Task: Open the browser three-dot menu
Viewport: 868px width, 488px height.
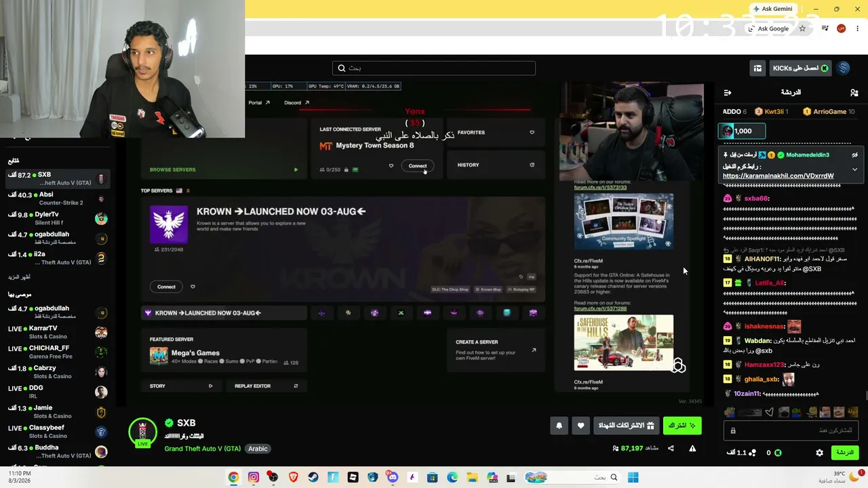Action: pos(858,28)
